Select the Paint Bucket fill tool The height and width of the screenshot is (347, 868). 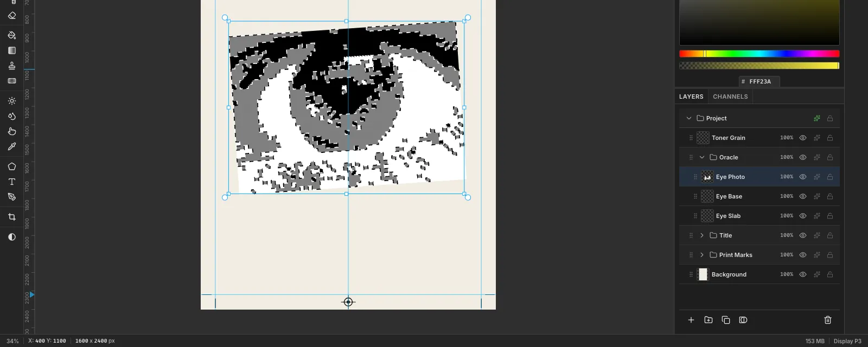point(12,35)
